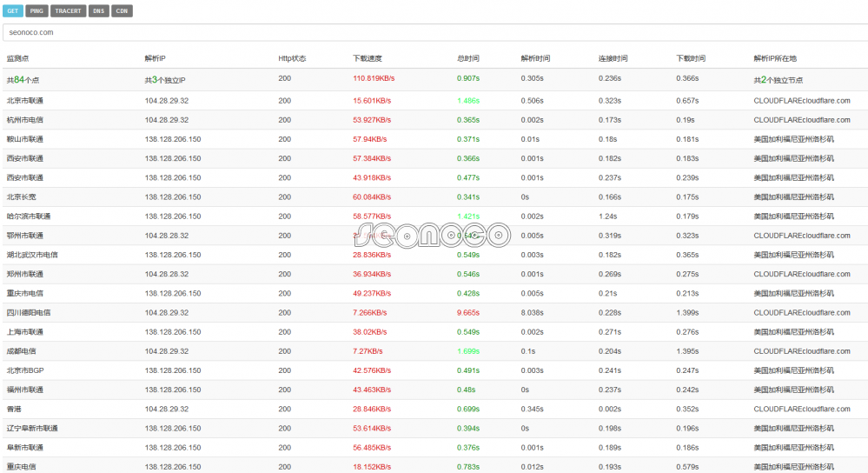Click the 监测点 column header
This screenshot has width=868, height=473.
pyautogui.click(x=17, y=58)
